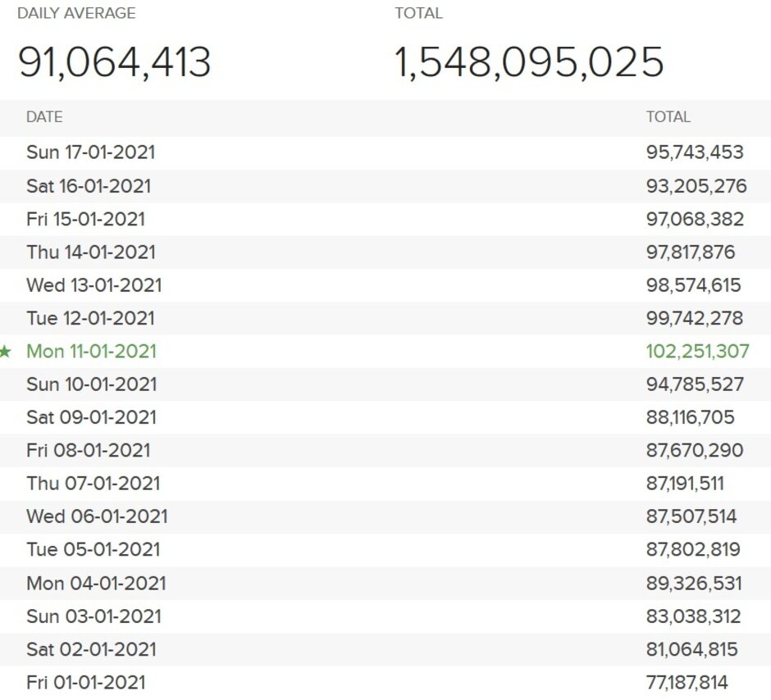Screen dimensions: 771x700
Task: Open the Sat 16-01-2021 date entry
Action: click(89, 186)
